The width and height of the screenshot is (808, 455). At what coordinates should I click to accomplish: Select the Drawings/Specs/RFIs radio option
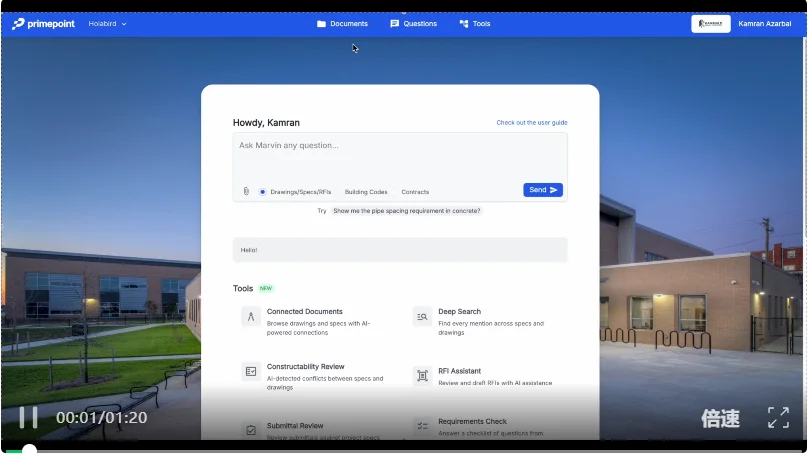(x=263, y=191)
